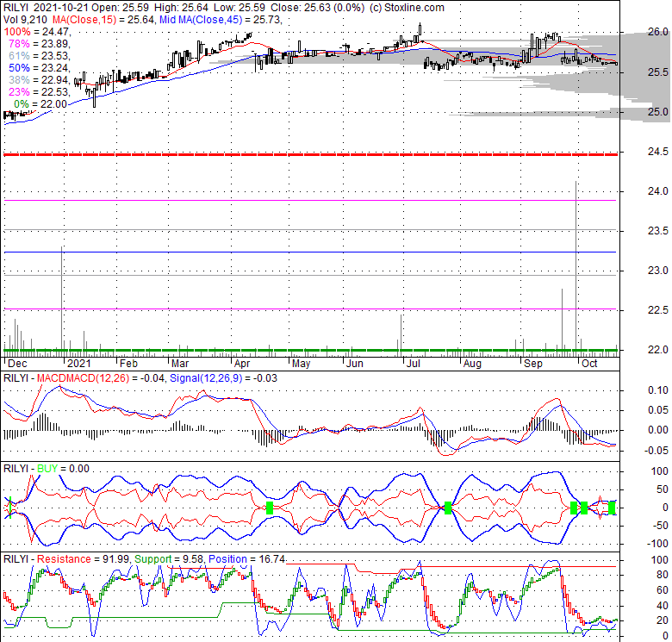The height and width of the screenshot is (642, 672).
Task: Click the 'Signal(12,26,9) = -0.03' legend
Action: [223, 378]
